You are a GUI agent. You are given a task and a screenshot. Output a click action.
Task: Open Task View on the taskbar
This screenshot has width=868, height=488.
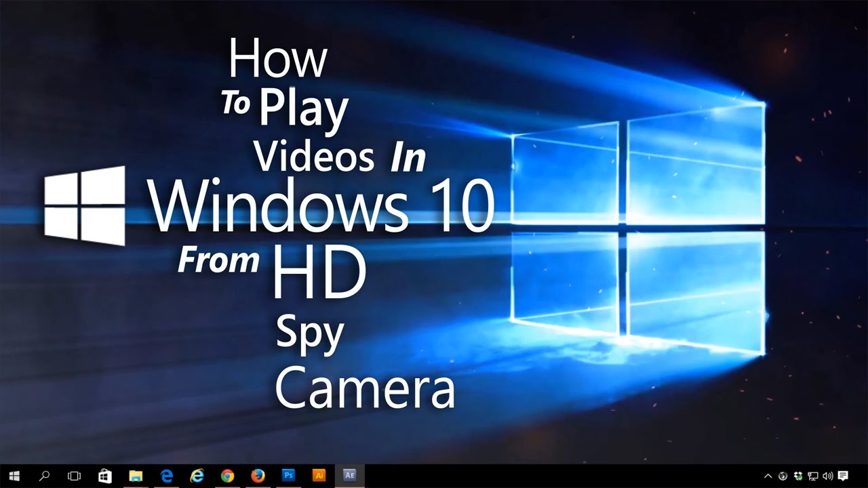(75, 476)
